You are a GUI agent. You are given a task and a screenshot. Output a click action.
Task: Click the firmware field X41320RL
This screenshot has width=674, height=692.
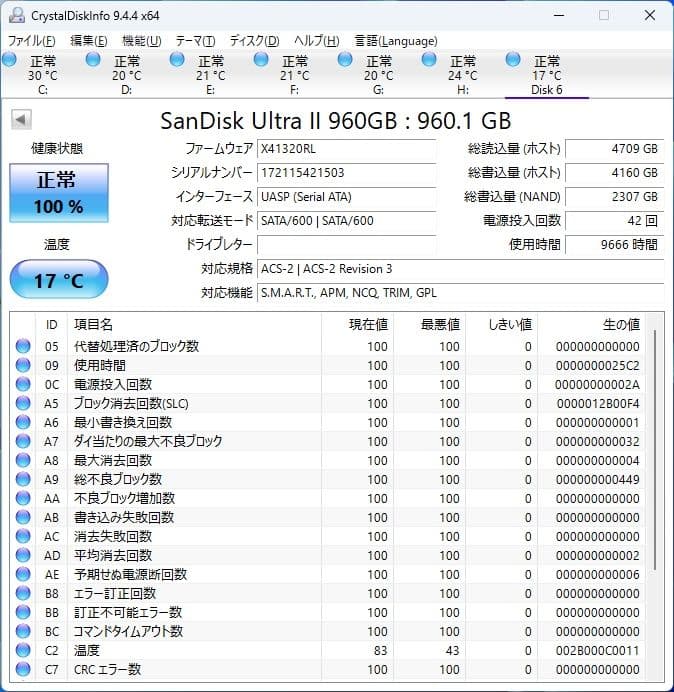click(x=346, y=149)
